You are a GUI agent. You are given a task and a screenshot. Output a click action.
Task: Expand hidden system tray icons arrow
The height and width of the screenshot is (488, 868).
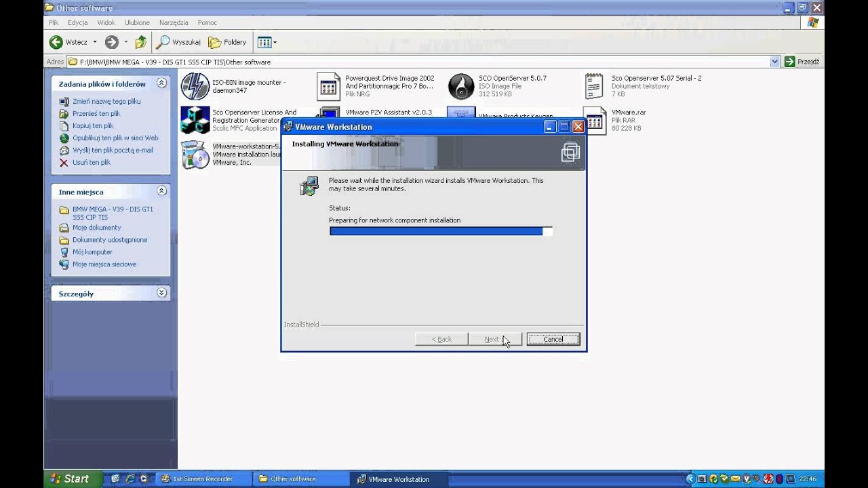pyautogui.click(x=690, y=479)
